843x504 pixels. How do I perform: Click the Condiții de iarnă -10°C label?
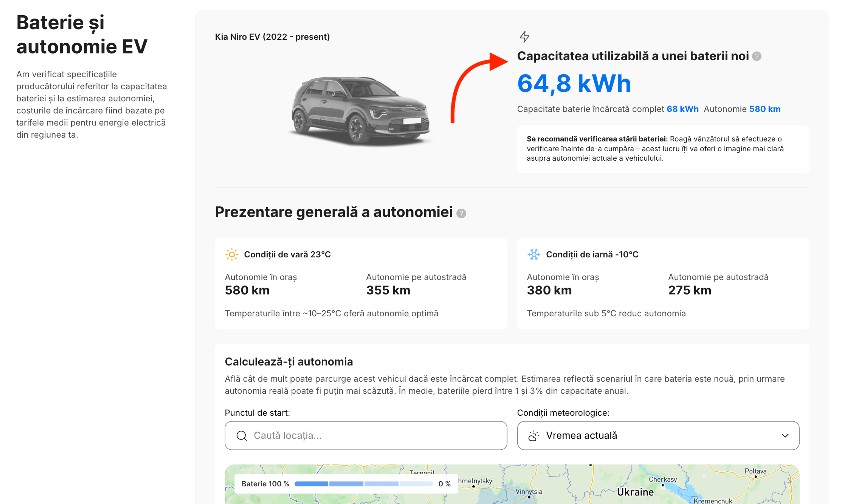point(592,254)
